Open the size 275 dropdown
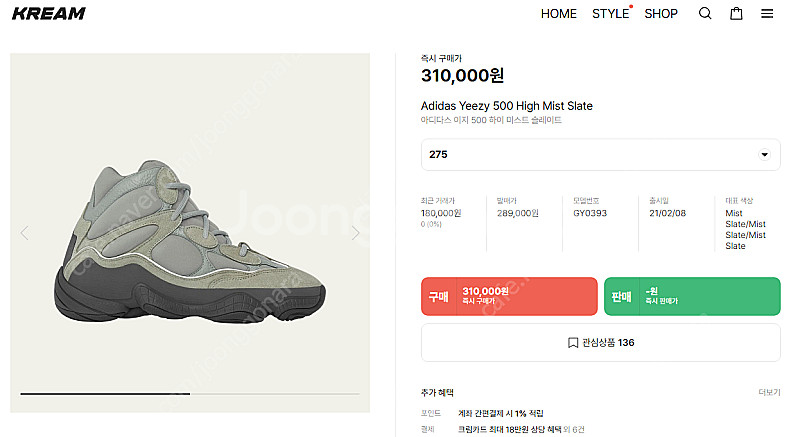 [600, 155]
